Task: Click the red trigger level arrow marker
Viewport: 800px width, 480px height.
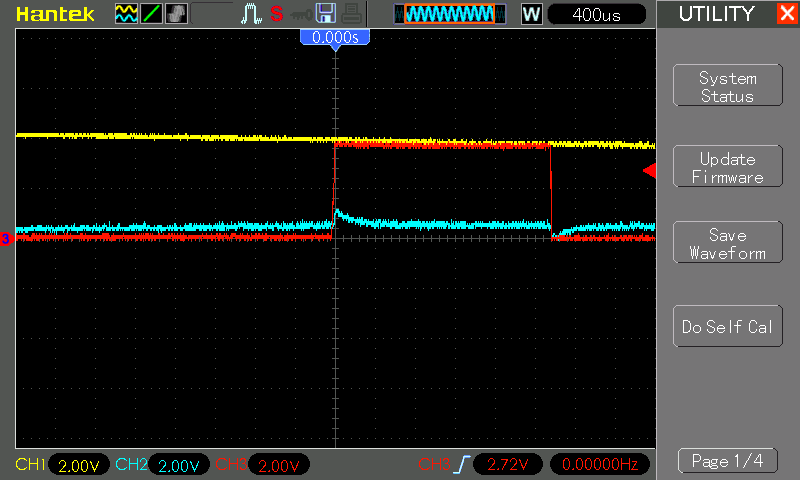Action: [649, 170]
